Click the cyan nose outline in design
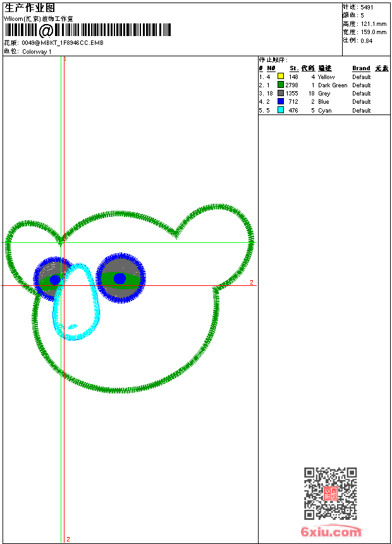Screen dimensions: 392x544 [x=76, y=301]
